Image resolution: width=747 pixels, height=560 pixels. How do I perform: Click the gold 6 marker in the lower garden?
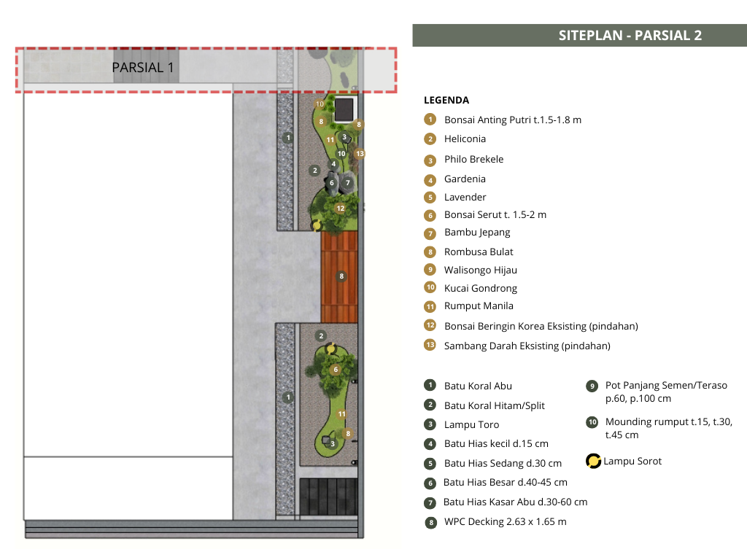coord(336,370)
